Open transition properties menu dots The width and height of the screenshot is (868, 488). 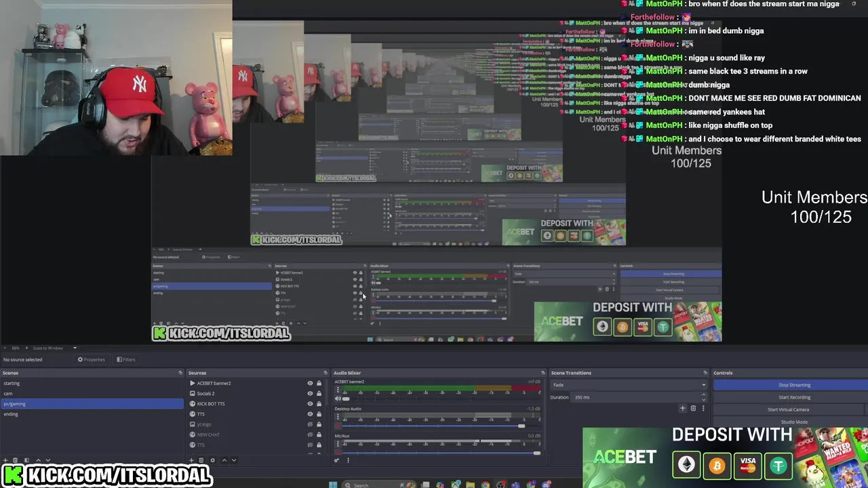pos(703,408)
